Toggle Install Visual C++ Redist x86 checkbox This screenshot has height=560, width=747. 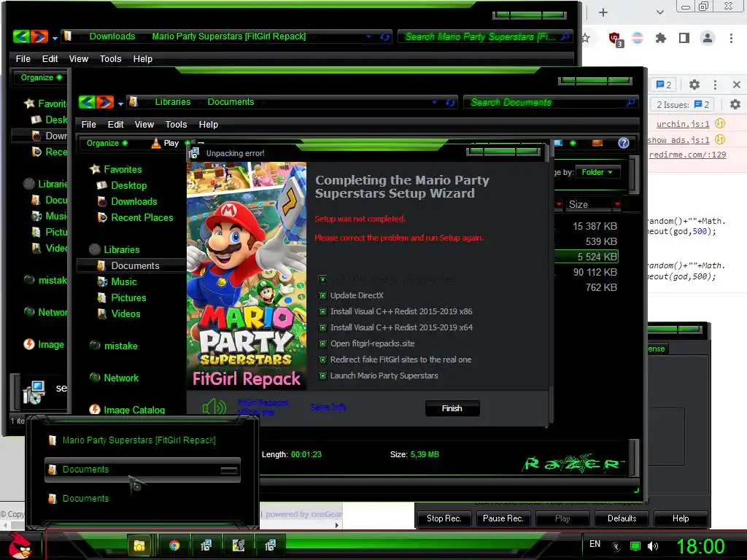tap(322, 311)
